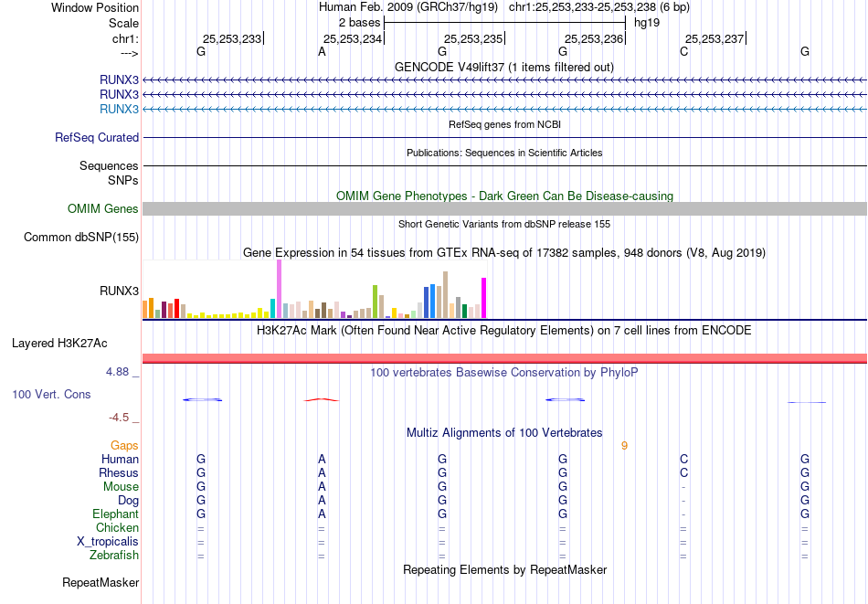868x604 pixels.
Task: Click the orange Gaps label
Action: (124, 446)
